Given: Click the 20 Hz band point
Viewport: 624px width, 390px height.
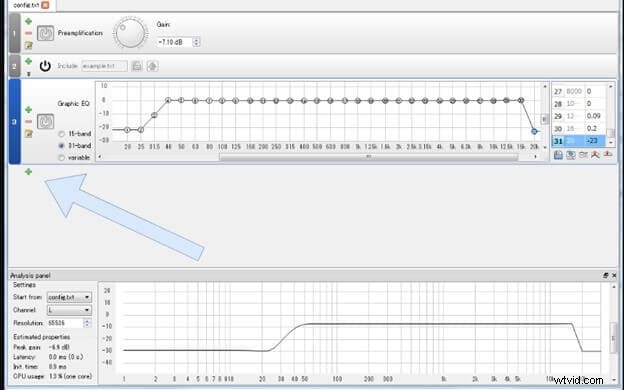Looking at the screenshot, I should point(127,130).
